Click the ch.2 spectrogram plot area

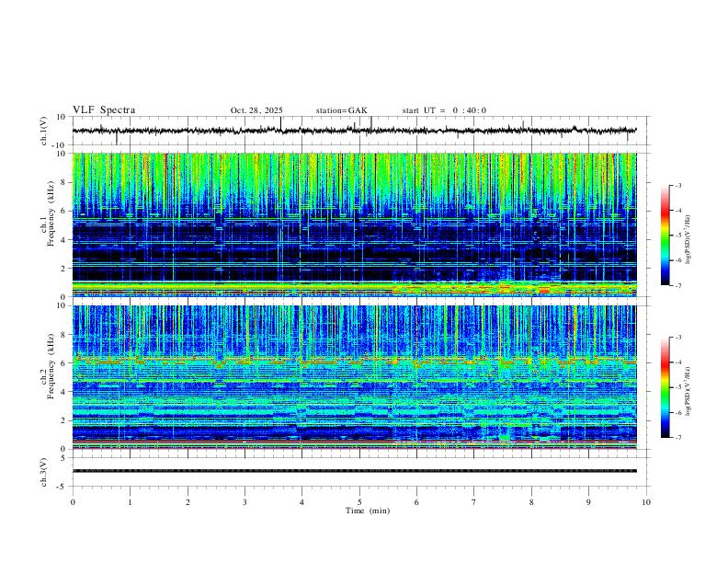tap(355, 377)
